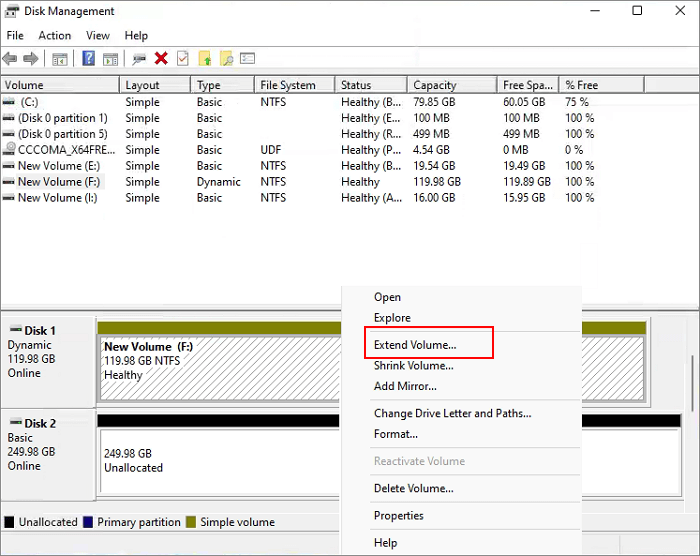Choose Change Drive Letter and Paths...
Viewport: 700px width, 556px height.
click(x=452, y=413)
